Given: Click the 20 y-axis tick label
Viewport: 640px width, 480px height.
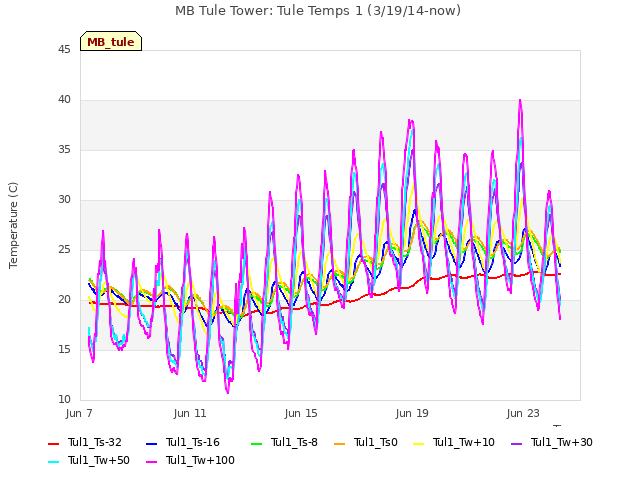Looking at the screenshot, I should pos(64,299).
